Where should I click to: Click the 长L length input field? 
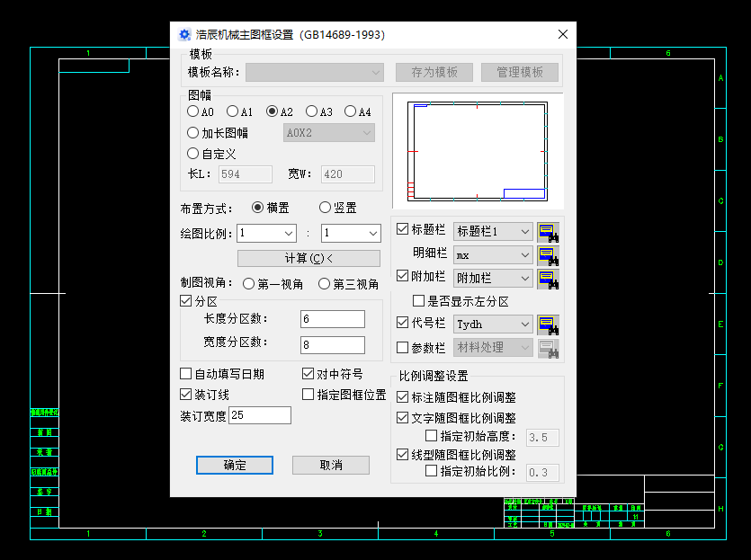(246, 174)
